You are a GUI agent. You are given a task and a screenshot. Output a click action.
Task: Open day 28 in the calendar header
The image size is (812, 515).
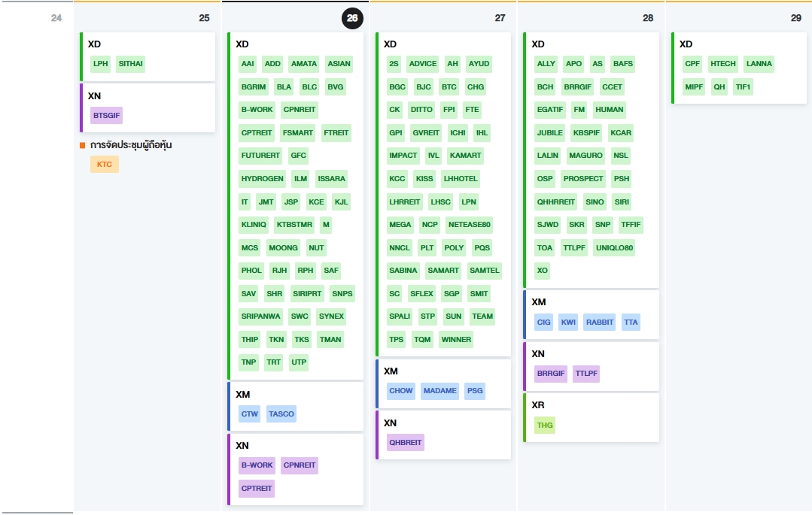tap(648, 18)
